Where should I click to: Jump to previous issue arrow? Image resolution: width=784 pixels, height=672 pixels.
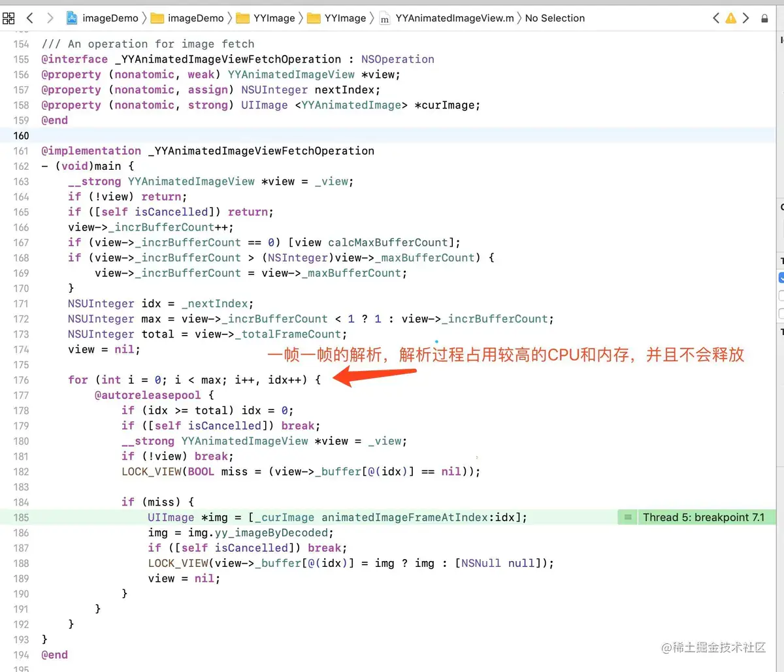tap(716, 18)
